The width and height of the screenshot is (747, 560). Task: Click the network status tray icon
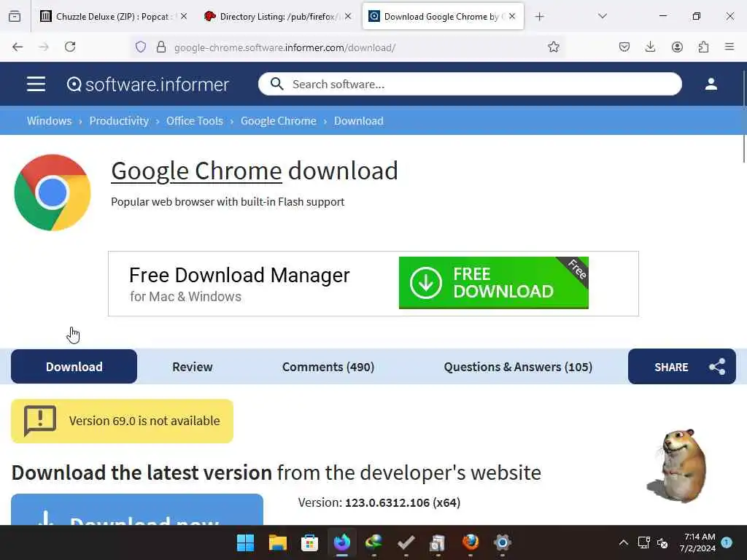643,542
